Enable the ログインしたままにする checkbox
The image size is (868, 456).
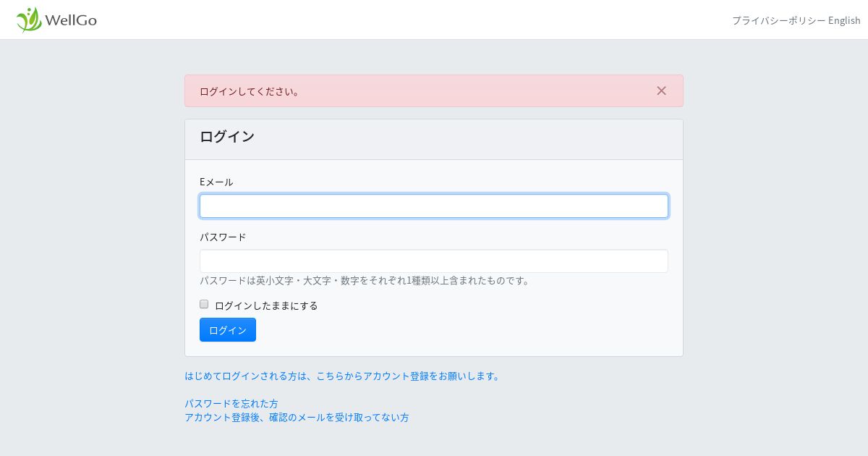pos(204,304)
